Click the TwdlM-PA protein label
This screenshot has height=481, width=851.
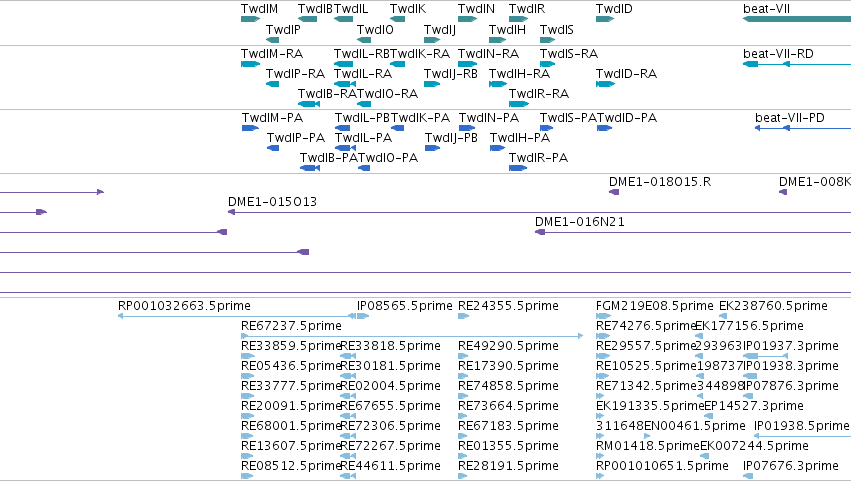(x=272, y=118)
